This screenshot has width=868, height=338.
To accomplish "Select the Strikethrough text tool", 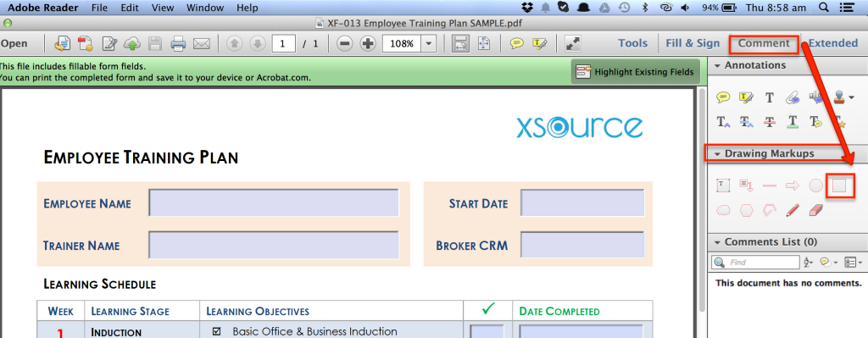I will pyautogui.click(x=770, y=122).
